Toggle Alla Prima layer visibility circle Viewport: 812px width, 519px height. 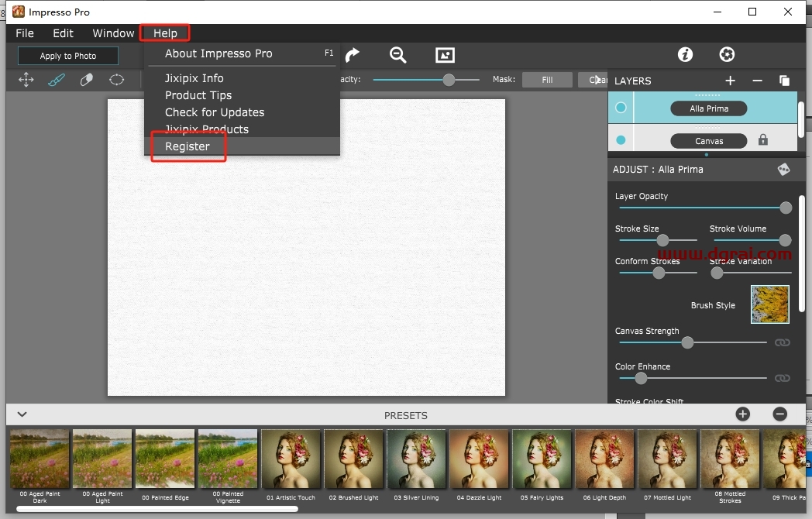(x=621, y=108)
